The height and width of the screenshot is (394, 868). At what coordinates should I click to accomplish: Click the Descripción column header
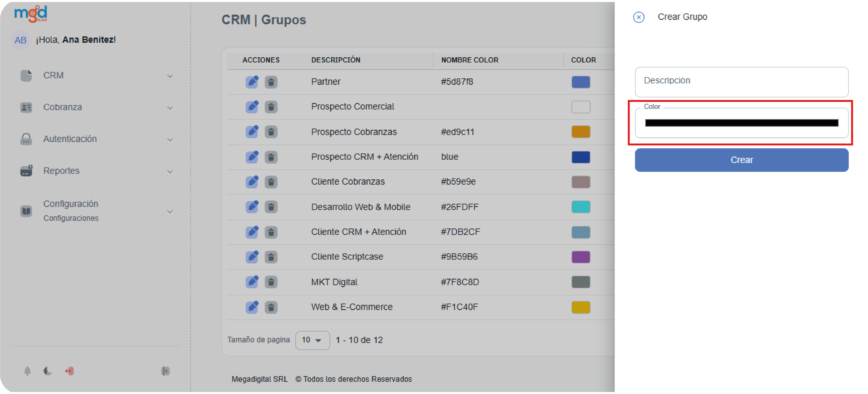pyautogui.click(x=336, y=60)
